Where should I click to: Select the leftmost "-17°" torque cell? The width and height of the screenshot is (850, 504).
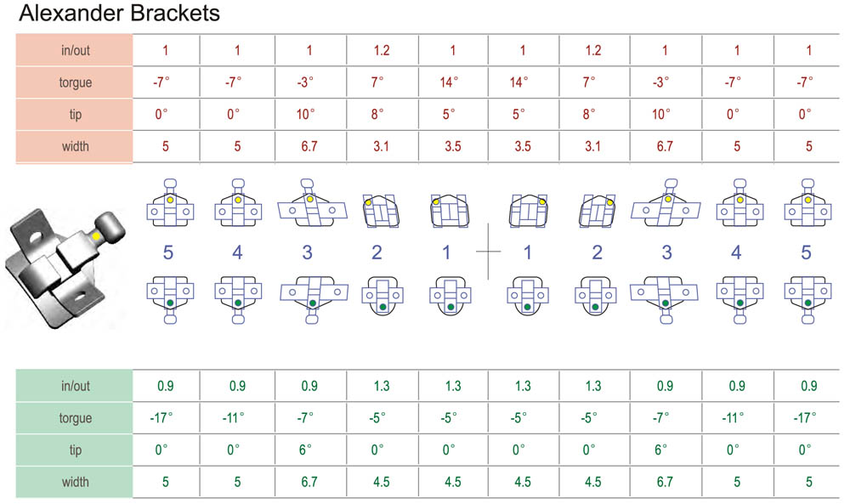(166, 418)
